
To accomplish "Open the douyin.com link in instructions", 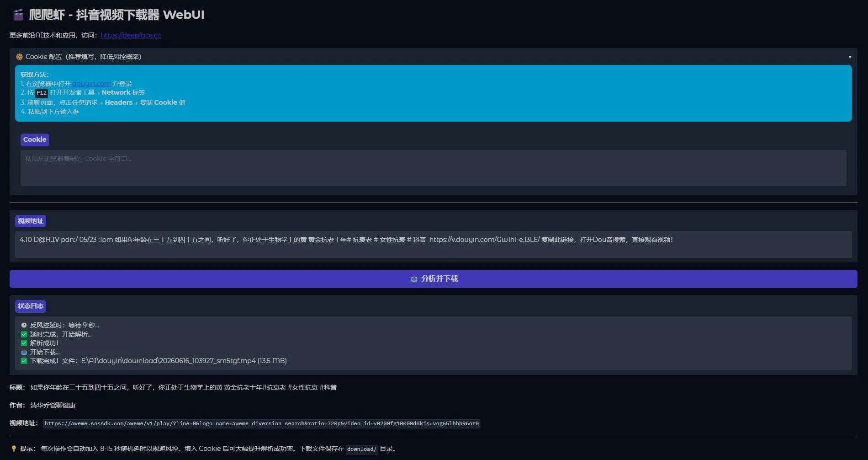I will click(x=91, y=84).
